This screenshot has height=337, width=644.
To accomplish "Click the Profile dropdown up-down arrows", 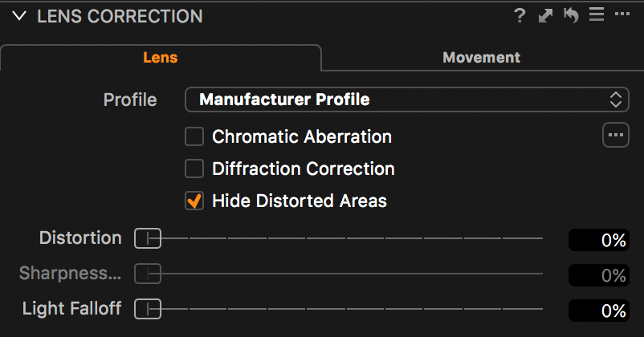I will pos(616,99).
